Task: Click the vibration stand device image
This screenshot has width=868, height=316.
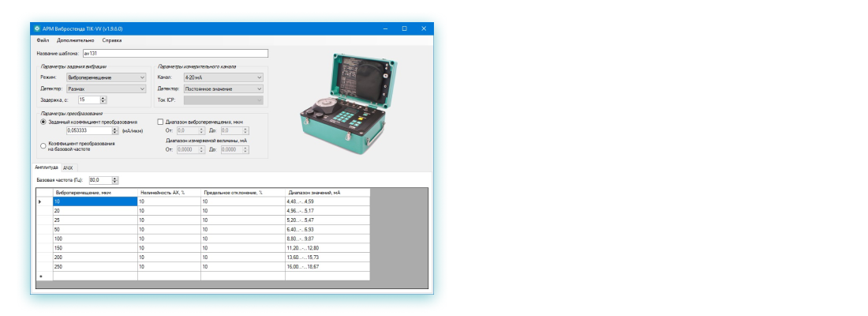Action: pyautogui.click(x=349, y=103)
